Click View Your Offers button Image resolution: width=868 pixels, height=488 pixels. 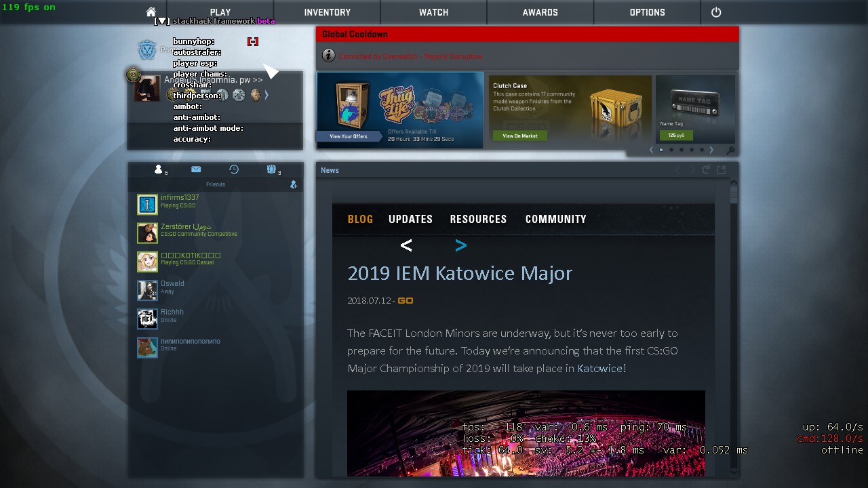coord(349,136)
